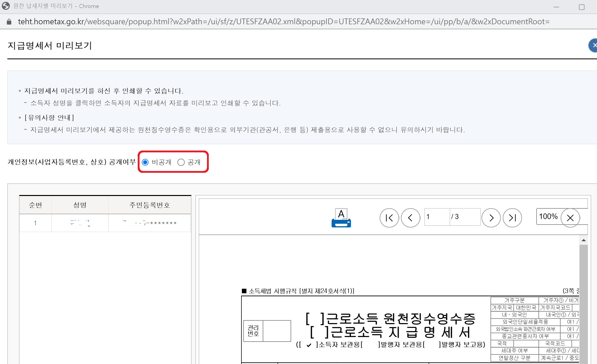This screenshot has height=364, width=597.
Task: Click the 100% zoom level control
Action: (548, 216)
